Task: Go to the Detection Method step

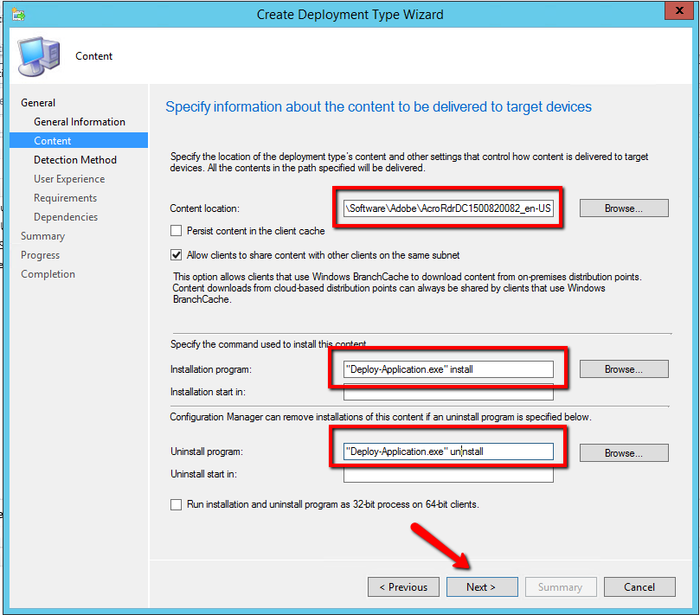Action: [x=75, y=160]
